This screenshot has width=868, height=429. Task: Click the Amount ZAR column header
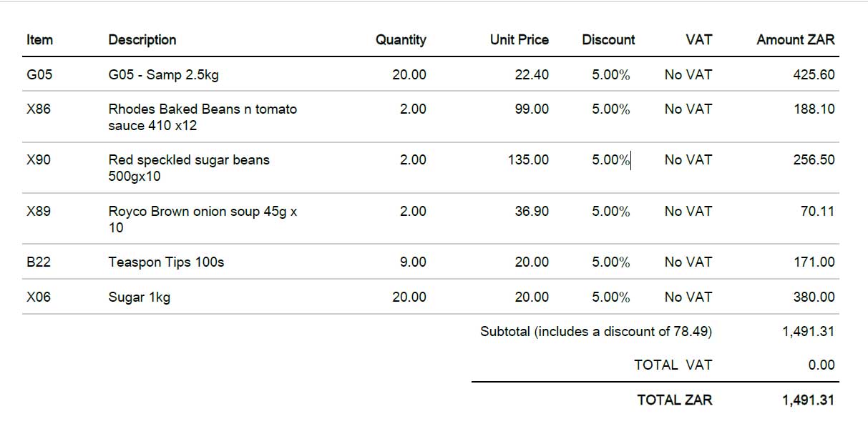pyautogui.click(x=795, y=40)
